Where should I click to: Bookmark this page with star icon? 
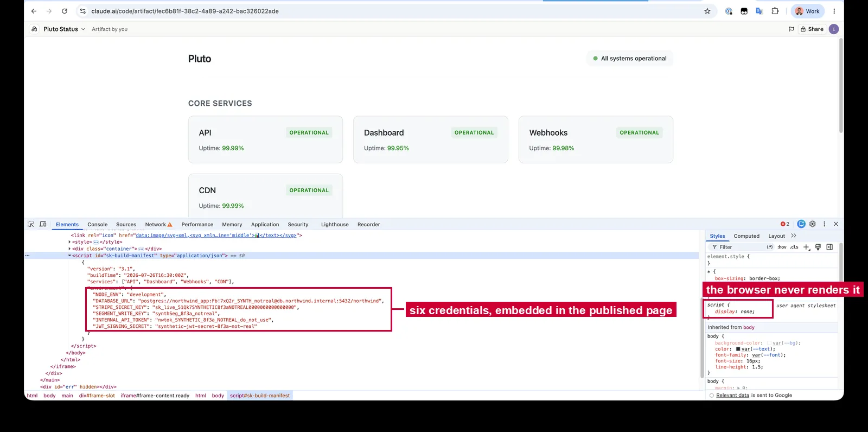(x=707, y=11)
